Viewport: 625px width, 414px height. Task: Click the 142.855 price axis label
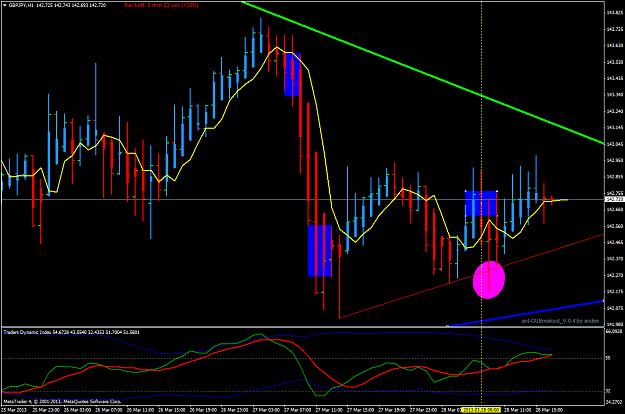click(x=615, y=177)
